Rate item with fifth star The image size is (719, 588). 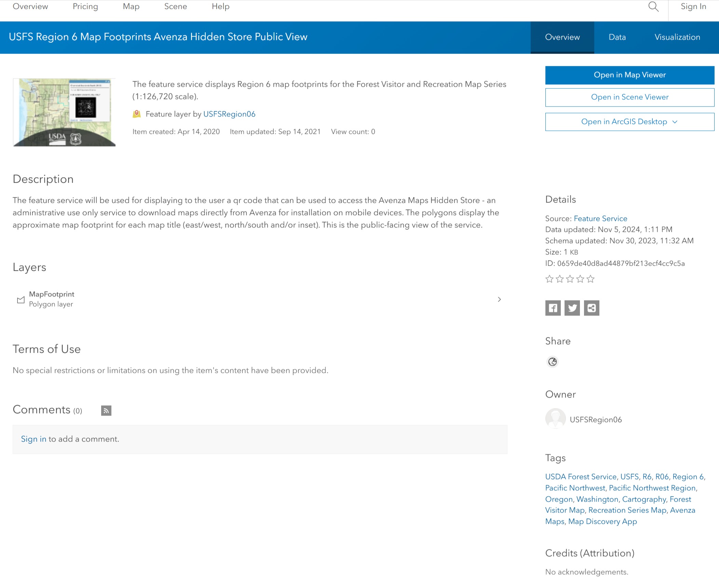[x=591, y=279]
